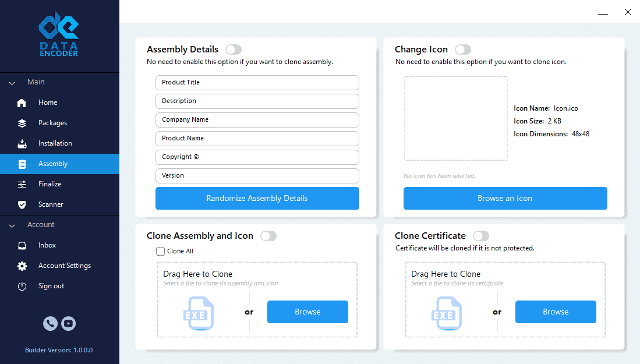Select the Assembly menu item

(53, 164)
